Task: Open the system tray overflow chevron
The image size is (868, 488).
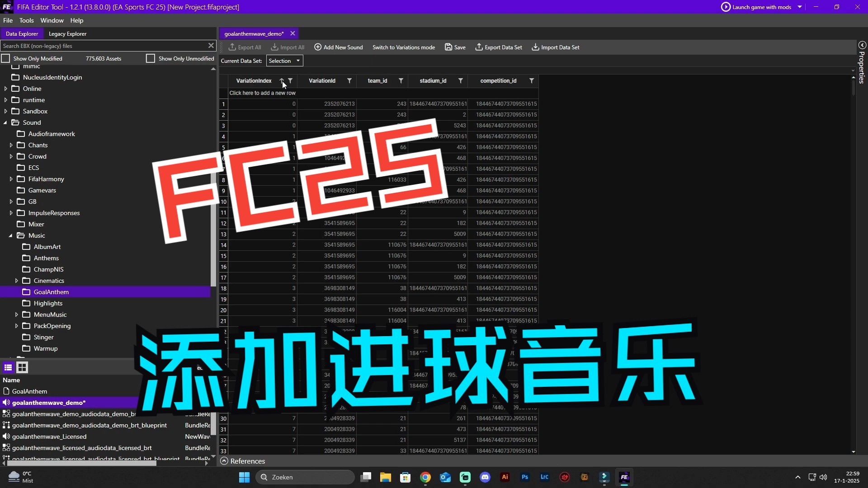Action: [x=797, y=477]
